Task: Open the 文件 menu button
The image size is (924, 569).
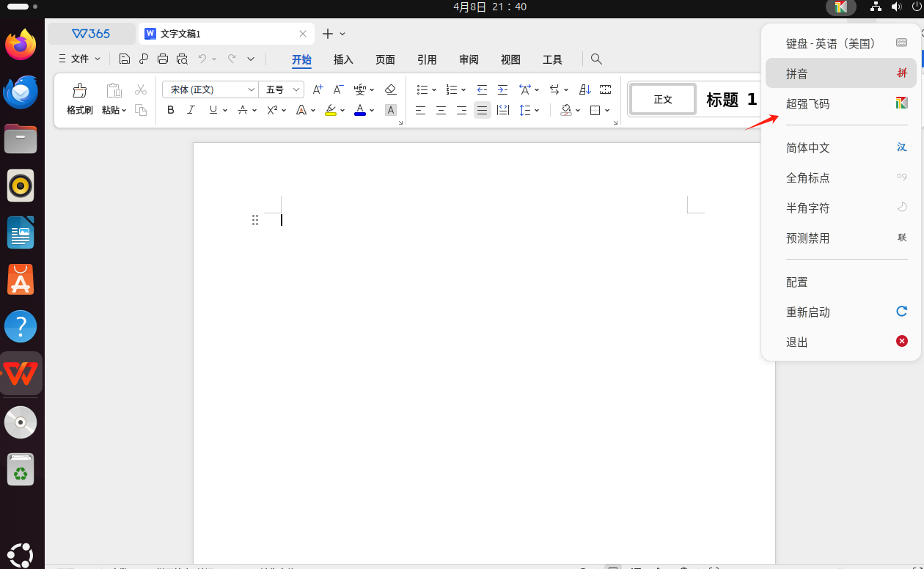Action: click(79, 59)
